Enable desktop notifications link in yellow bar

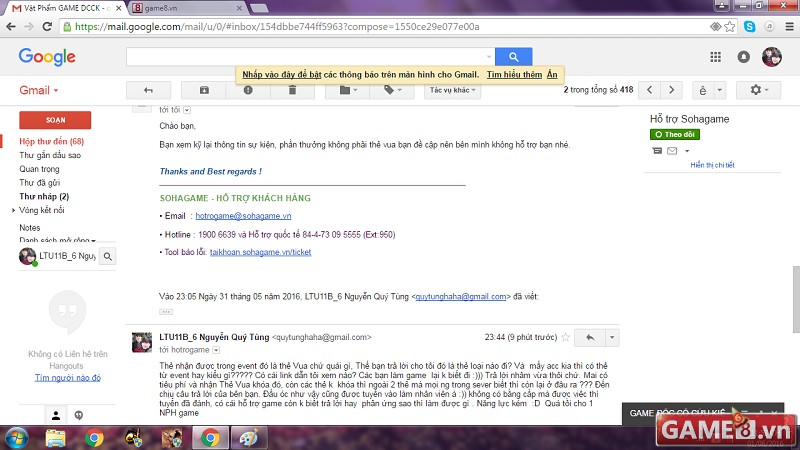282,74
